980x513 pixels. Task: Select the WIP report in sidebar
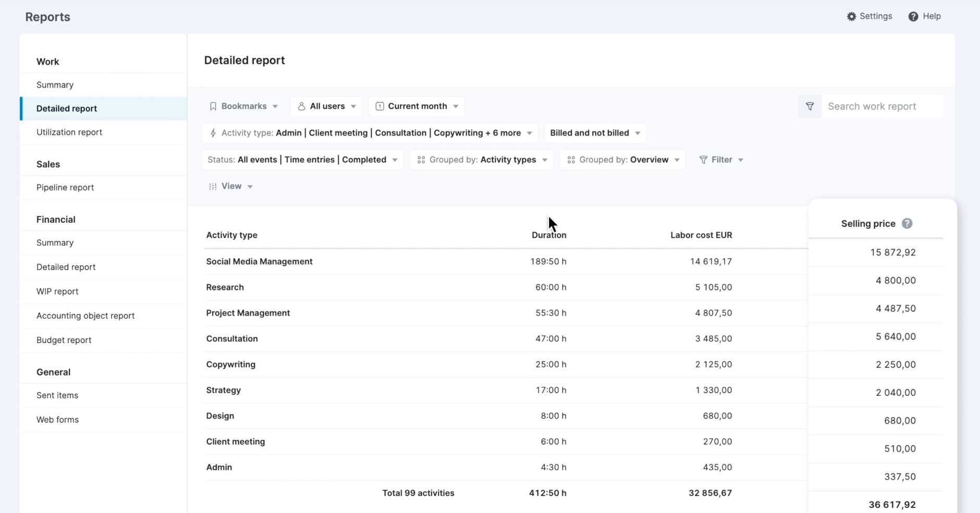click(x=57, y=291)
